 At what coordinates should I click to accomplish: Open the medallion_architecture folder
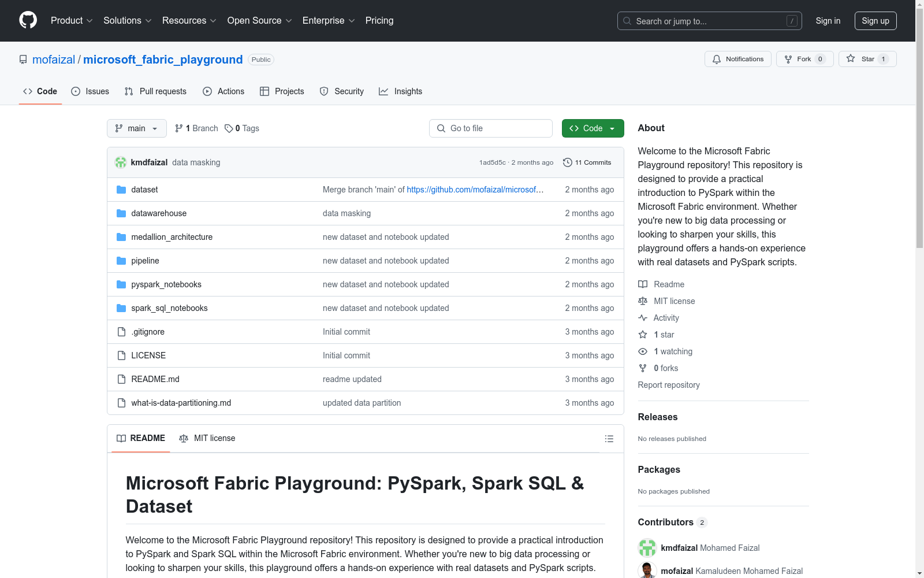pos(172,237)
